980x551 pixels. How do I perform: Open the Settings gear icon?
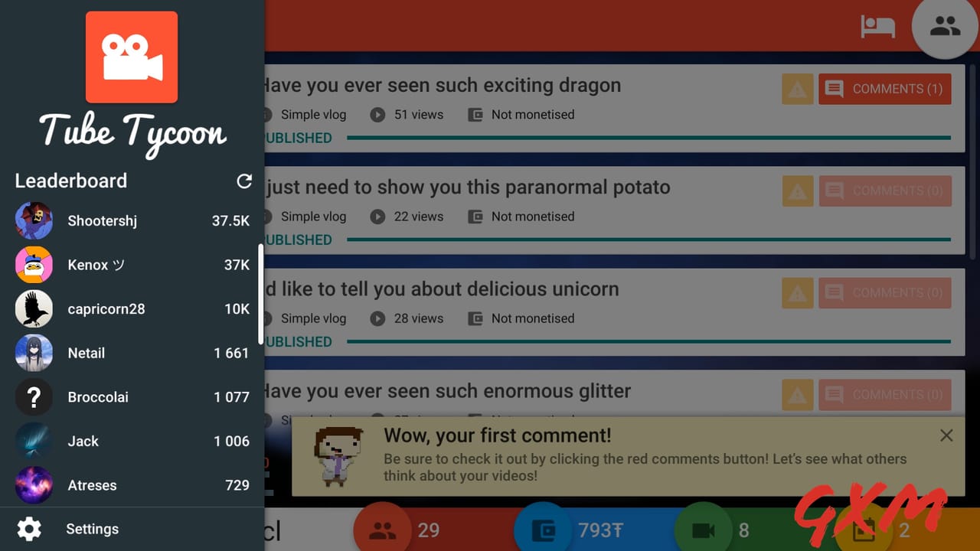pyautogui.click(x=29, y=529)
